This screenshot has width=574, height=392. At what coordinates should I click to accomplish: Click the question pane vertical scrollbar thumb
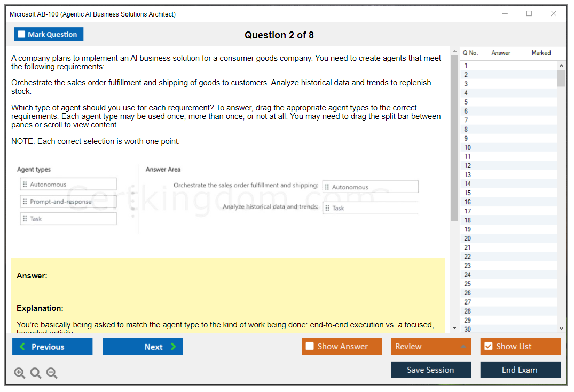[x=454, y=139]
